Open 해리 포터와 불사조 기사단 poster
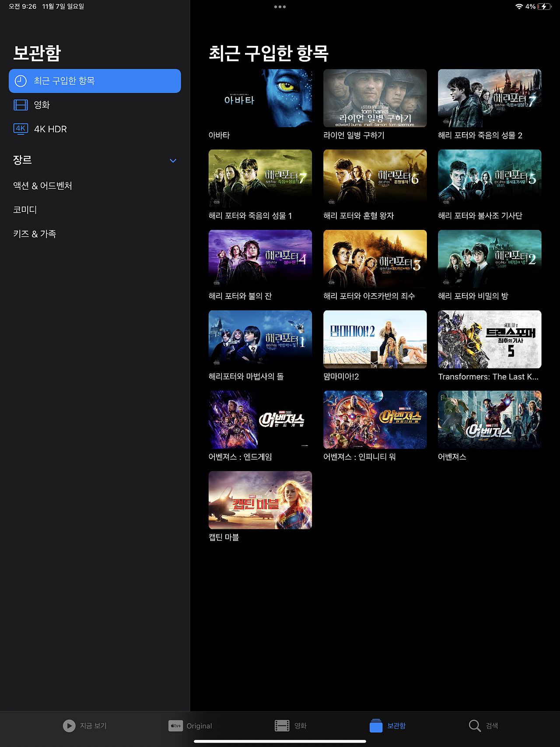560x747 pixels. pyautogui.click(x=490, y=179)
